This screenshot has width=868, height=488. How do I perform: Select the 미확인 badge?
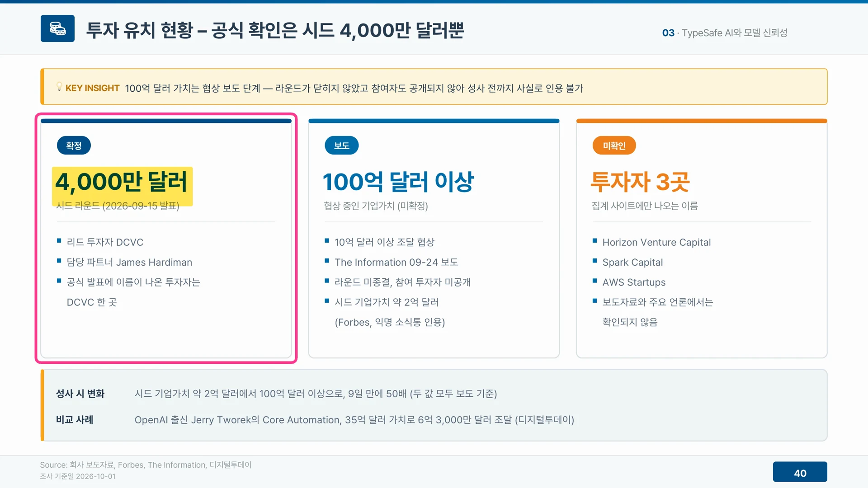pos(614,145)
